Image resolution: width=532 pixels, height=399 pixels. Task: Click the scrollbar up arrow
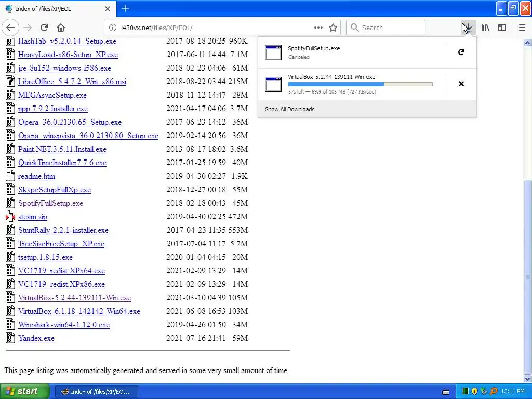tap(528, 43)
